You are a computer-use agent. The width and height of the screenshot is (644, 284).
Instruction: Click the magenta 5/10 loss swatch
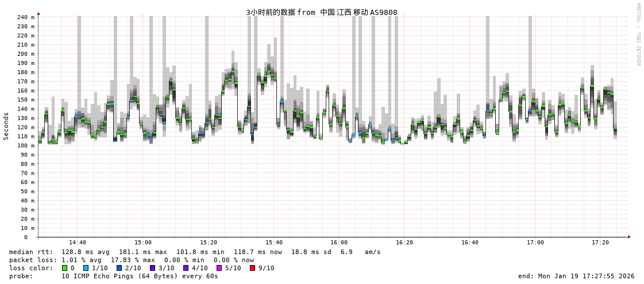pos(219,268)
